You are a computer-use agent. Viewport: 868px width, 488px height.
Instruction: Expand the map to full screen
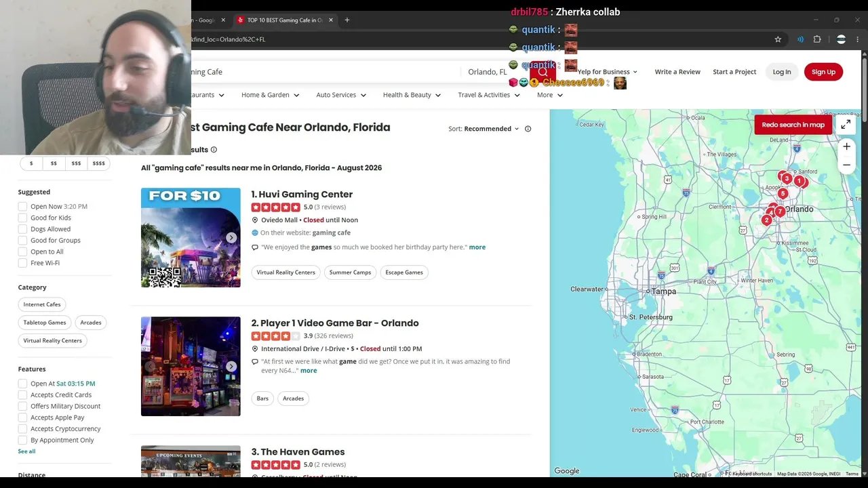846,125
